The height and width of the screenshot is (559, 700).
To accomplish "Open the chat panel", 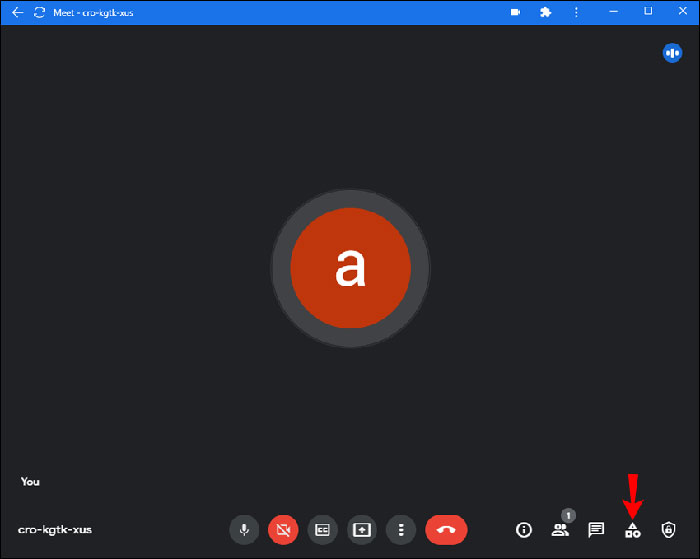I will click(x=596, y=530).
